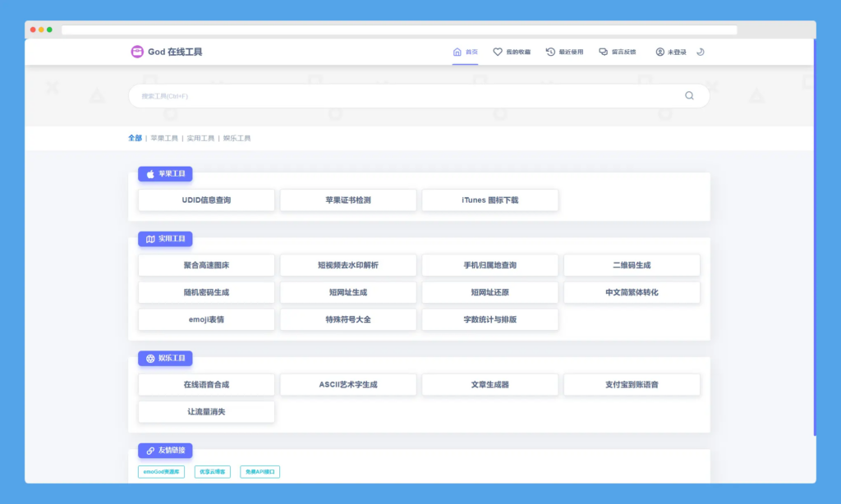This screenshot has height=504, width=841.
Task: Click the browser address bar
Action: (x=399, y=30)
